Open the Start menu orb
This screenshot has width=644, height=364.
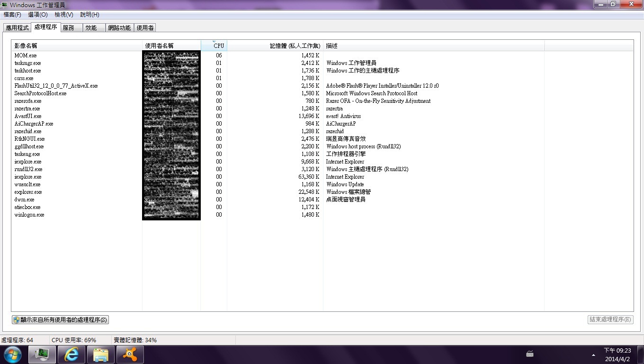tap(12, 354)
